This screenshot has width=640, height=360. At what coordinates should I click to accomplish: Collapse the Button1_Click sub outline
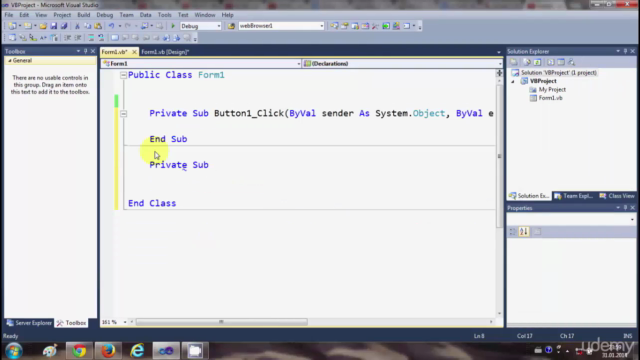(123, 114)
